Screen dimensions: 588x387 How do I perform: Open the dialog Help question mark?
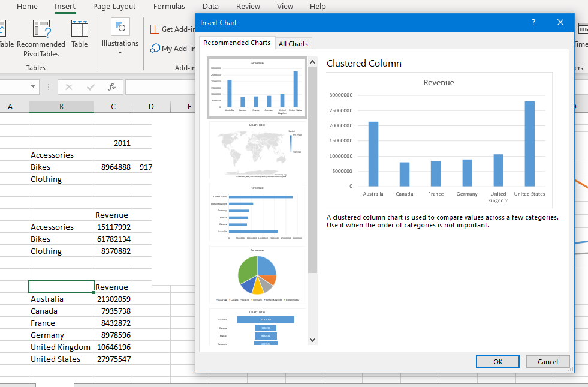point(533,23)
